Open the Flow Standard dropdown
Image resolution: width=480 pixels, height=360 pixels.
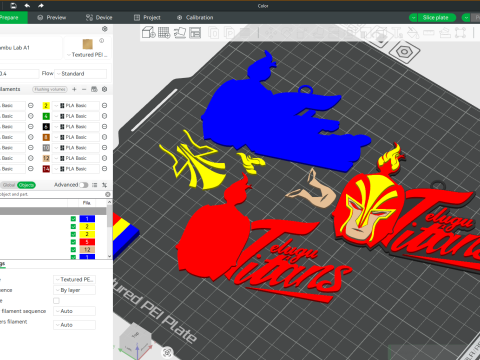pyautogui.click(x=80, y=74)
